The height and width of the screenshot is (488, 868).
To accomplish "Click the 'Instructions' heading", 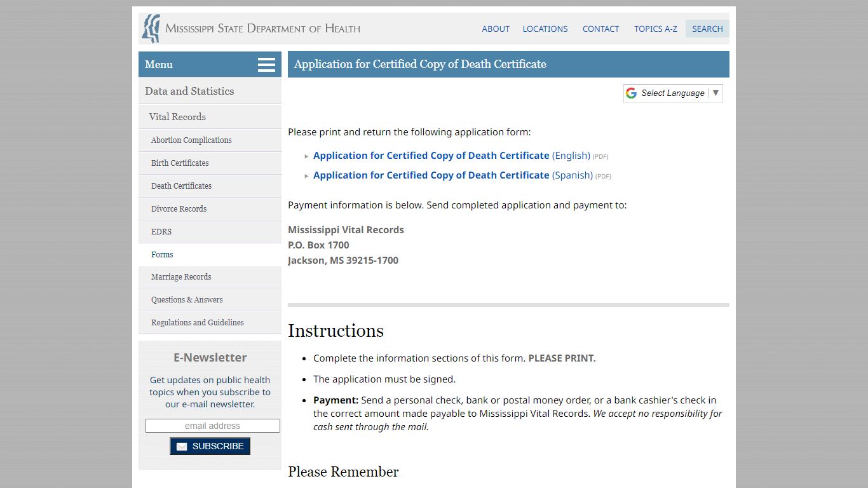I will pos(336,330).
